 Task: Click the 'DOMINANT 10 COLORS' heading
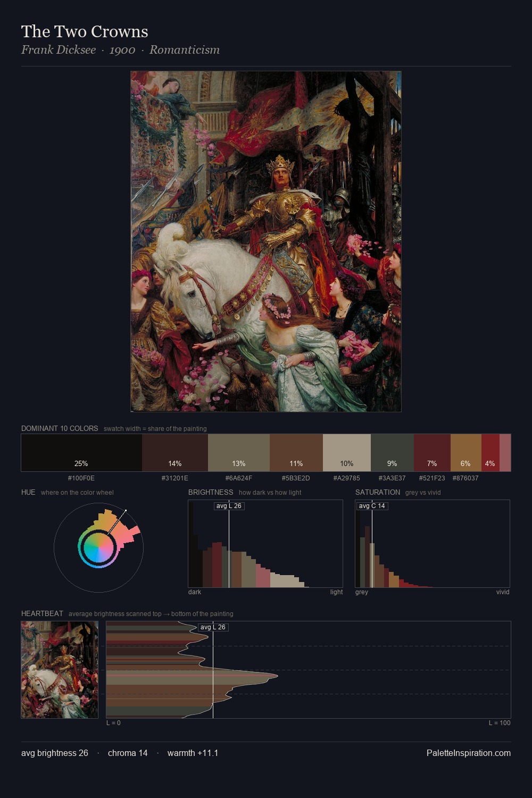pos(60,428)
